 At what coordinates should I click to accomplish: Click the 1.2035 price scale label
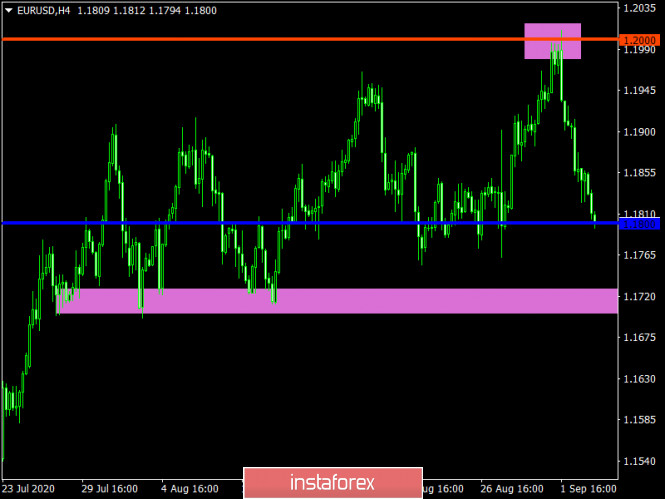[639, 8]
